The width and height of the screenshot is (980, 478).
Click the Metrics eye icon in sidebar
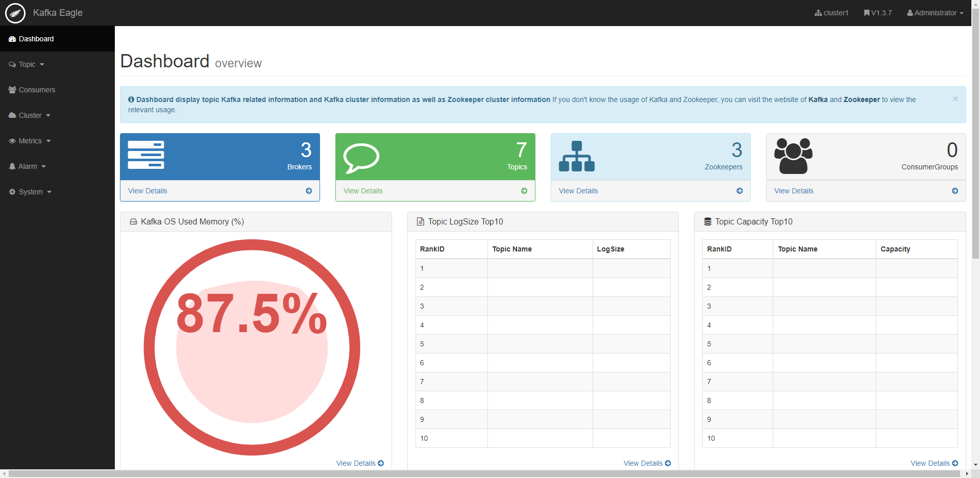[x=12, y=141]
